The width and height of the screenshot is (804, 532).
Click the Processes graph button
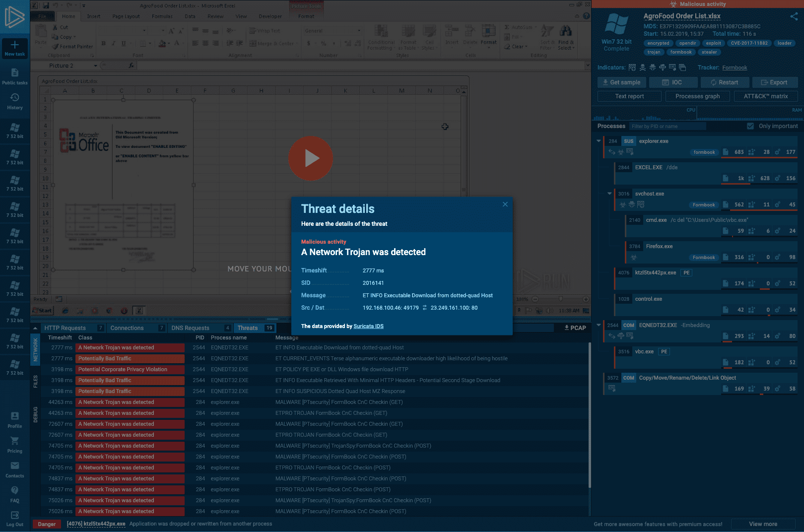click(697, 96)
